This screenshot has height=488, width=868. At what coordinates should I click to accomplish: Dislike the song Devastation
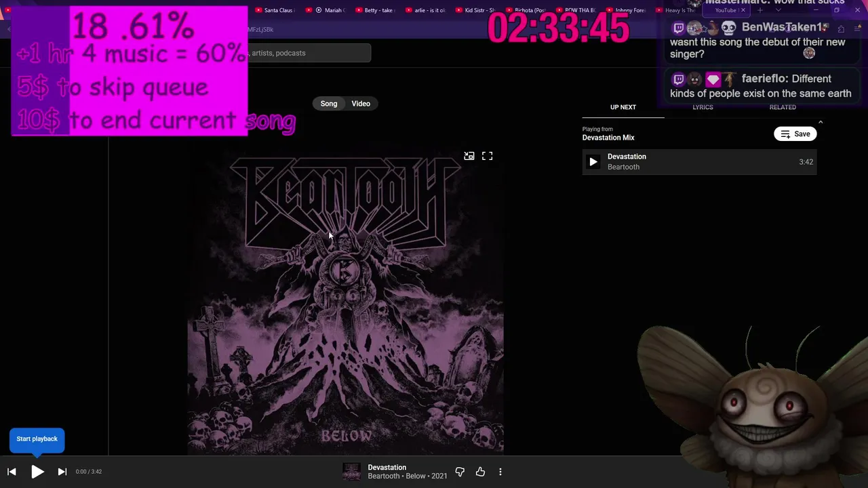tap(460, 472)
